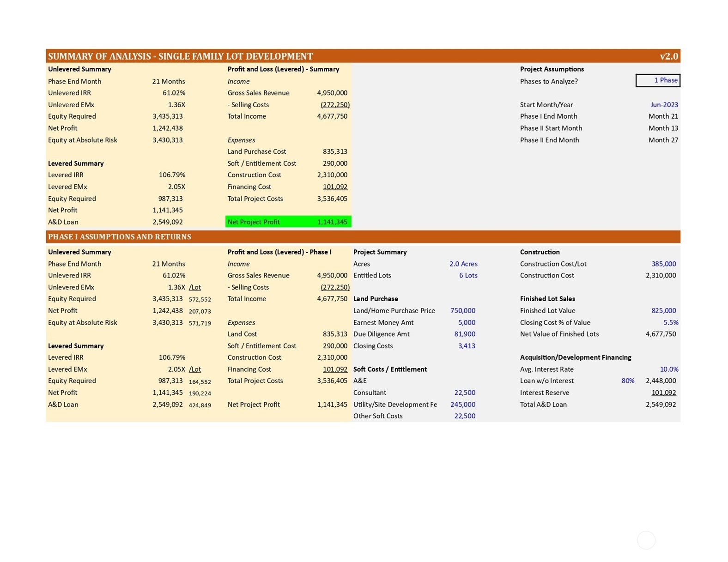Click the '2,448,000' Loan w/o Interest amount
The image size is (728, 562).
(x=661, y=381)
